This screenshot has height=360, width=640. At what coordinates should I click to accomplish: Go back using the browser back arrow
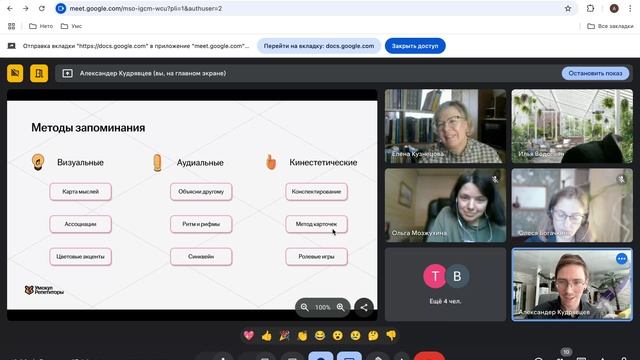[x=10, y=8]
